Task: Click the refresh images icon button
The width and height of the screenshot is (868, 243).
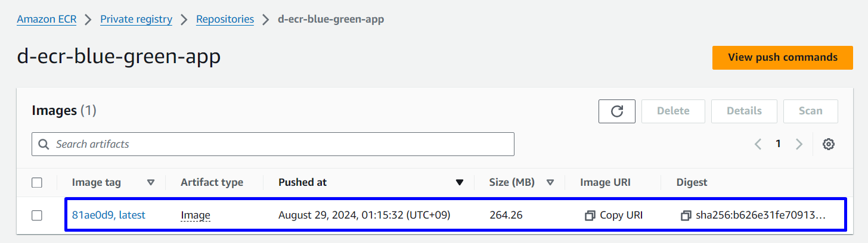Action: coord(617,111)
